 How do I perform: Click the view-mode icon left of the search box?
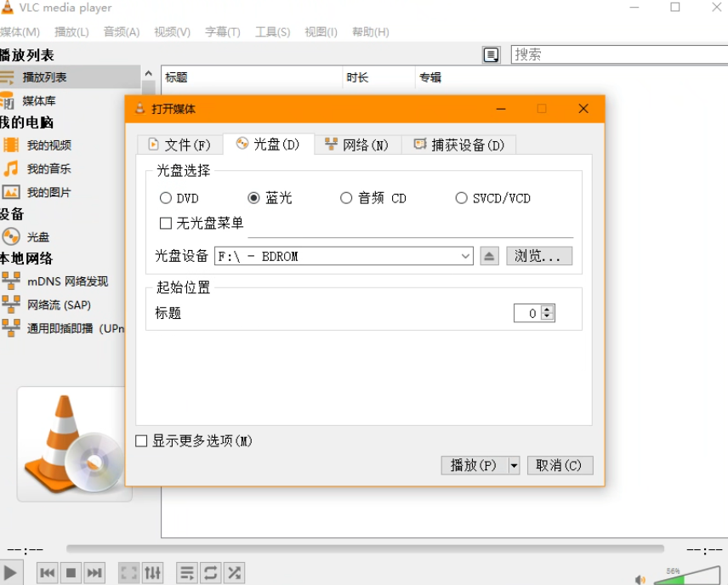coord(492,54)
